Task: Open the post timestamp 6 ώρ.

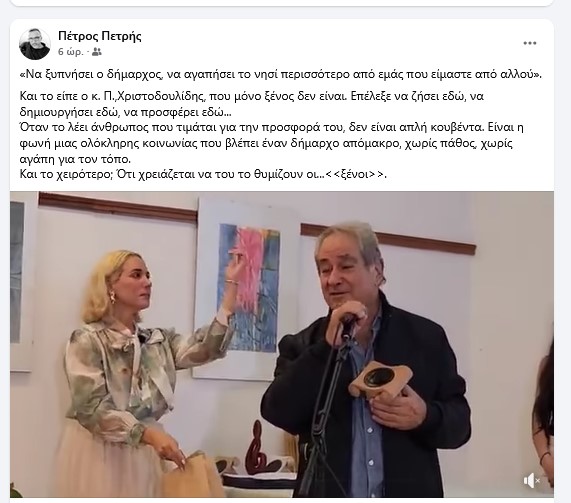Action: (x=70, y=52)
